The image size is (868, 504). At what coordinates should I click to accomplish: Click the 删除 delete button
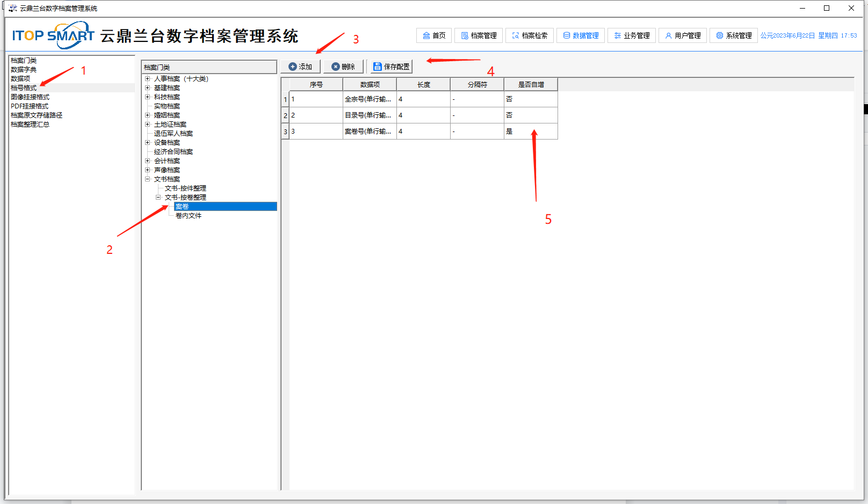click(x=343, y=67)
